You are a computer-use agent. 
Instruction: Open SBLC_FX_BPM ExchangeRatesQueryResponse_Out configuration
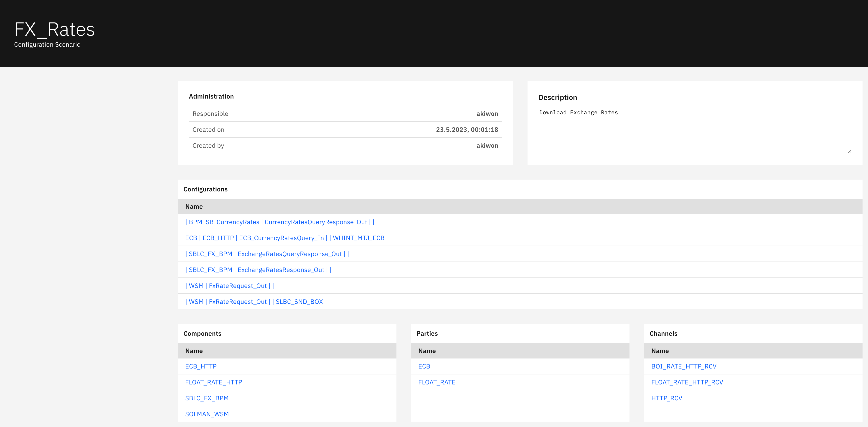tap(267, 254)
